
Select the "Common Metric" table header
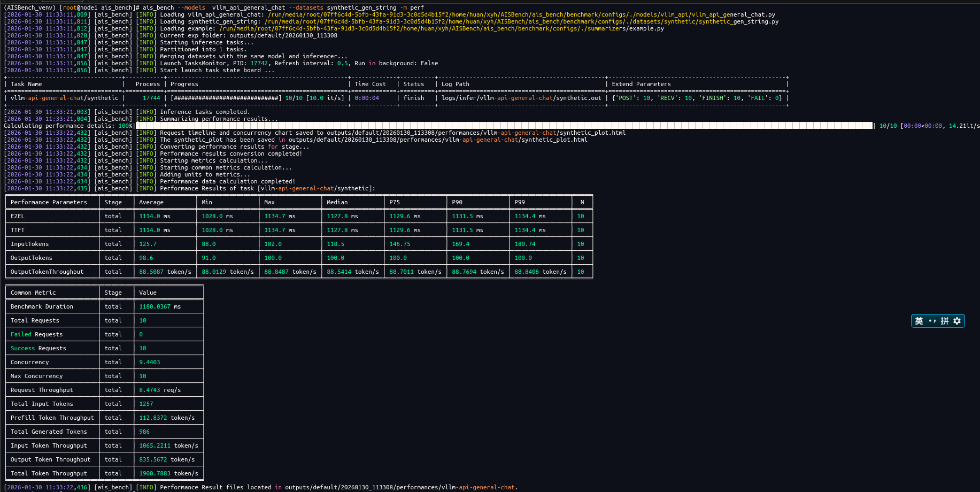click(x=33, y=293)
